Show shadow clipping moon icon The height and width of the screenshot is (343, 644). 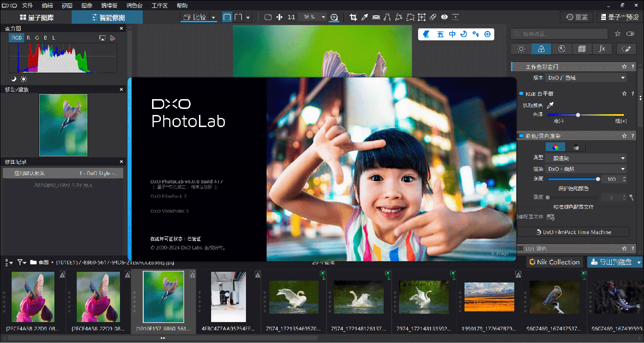[x=14, y=79]
